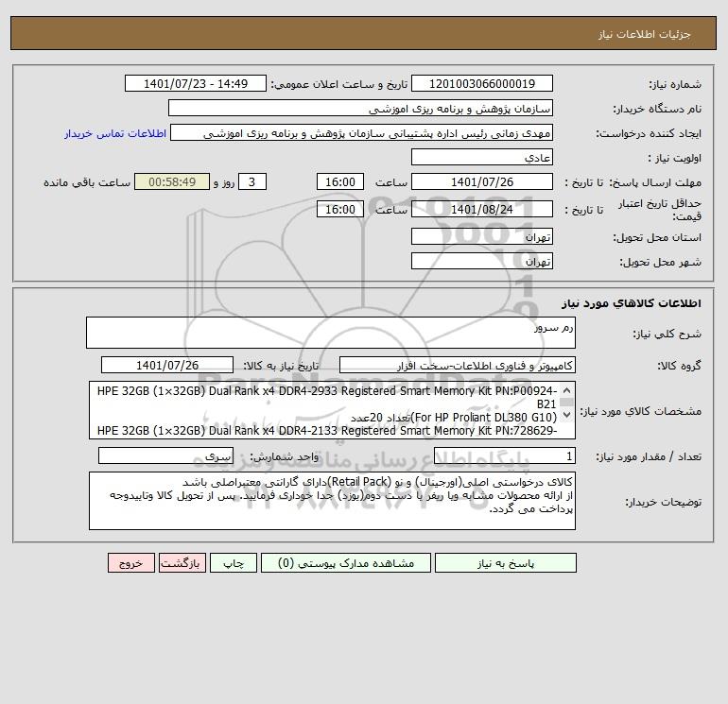Select buyer organization name field
This screenshot has width=728, height=704.
(x=360, y=108)
